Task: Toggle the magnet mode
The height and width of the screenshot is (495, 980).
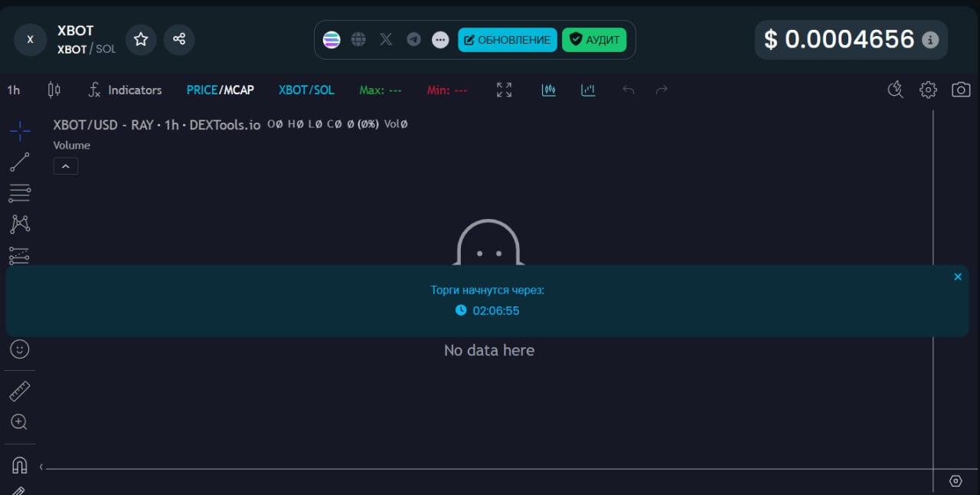Action: [x=20, y=465]
